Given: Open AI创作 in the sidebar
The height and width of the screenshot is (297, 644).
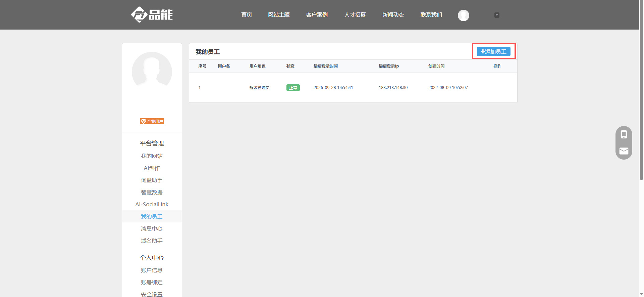Looking at the screenshot, I should [152, 168].
